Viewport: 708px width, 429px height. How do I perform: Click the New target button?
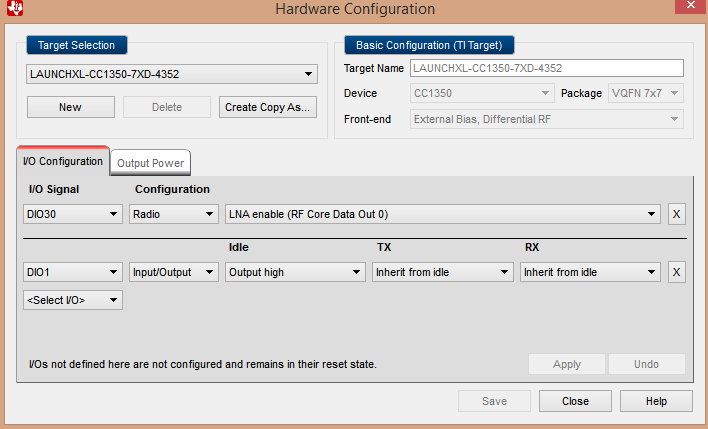[70, 107]
